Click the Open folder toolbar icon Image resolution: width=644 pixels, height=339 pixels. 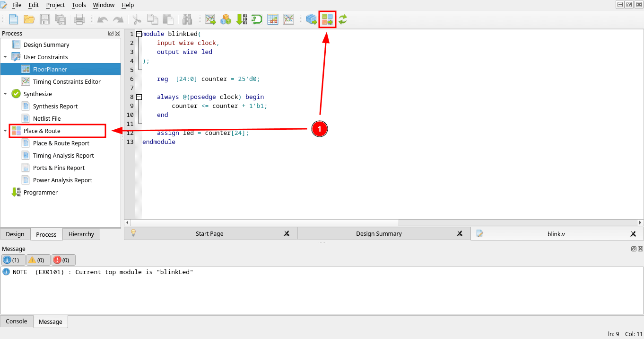tap(29, 19)
